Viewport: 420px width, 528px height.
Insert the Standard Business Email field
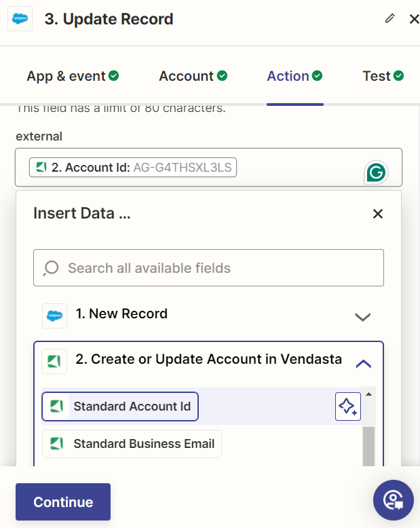(x=132, y=444)
